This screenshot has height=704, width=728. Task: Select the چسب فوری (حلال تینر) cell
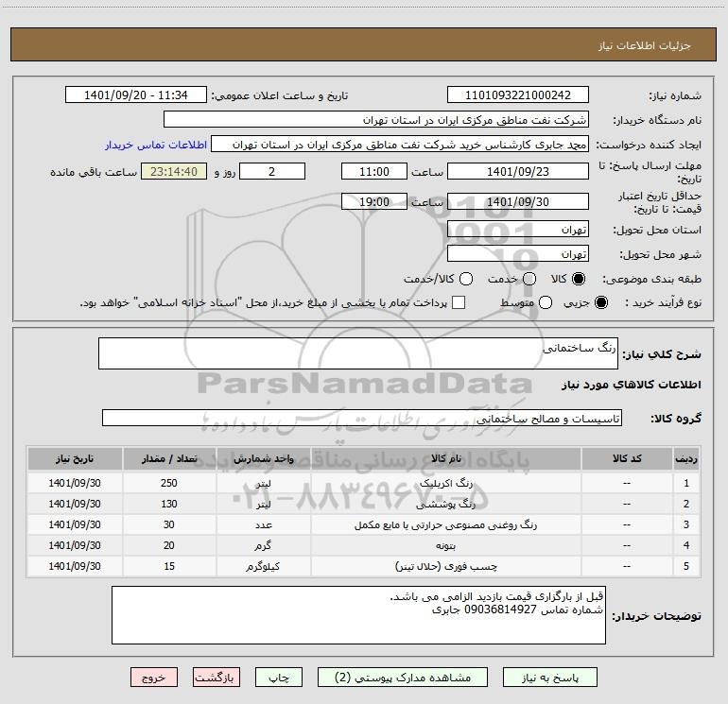point(445,567)
